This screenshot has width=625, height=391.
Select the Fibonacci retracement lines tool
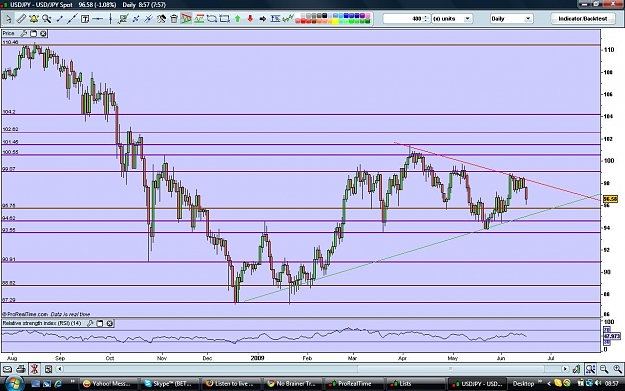coord(199,19)
